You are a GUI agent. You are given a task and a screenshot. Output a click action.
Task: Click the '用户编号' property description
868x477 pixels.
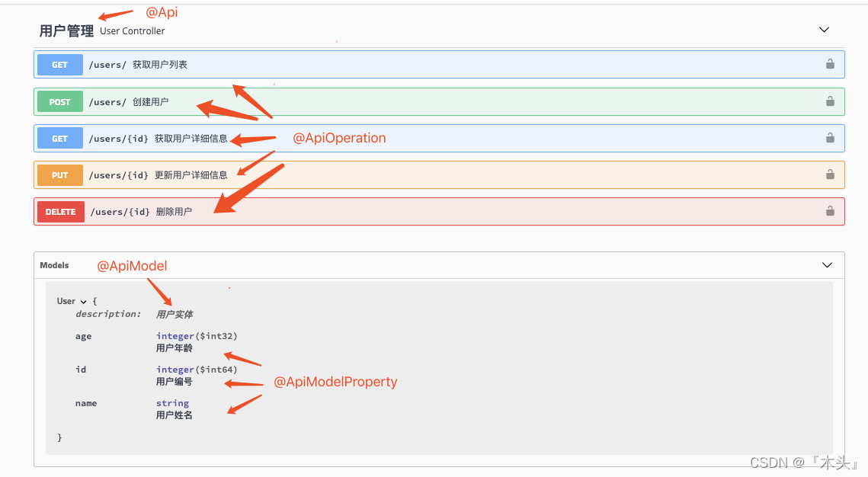point(175,382)
